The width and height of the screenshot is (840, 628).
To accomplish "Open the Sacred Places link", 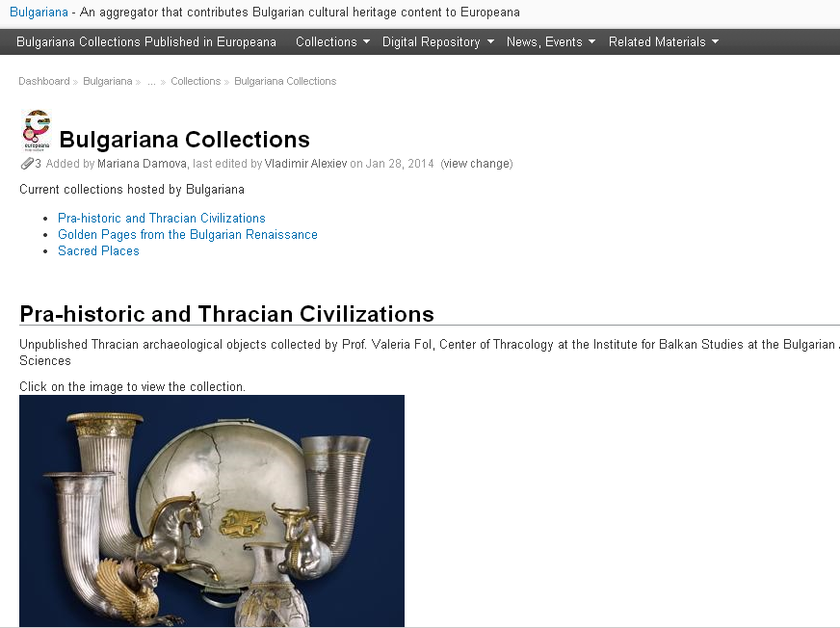I will pos(98,250).
